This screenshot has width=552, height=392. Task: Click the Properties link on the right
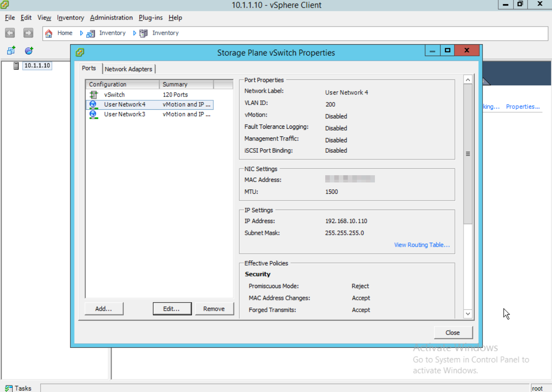click(x=523, y=106)
